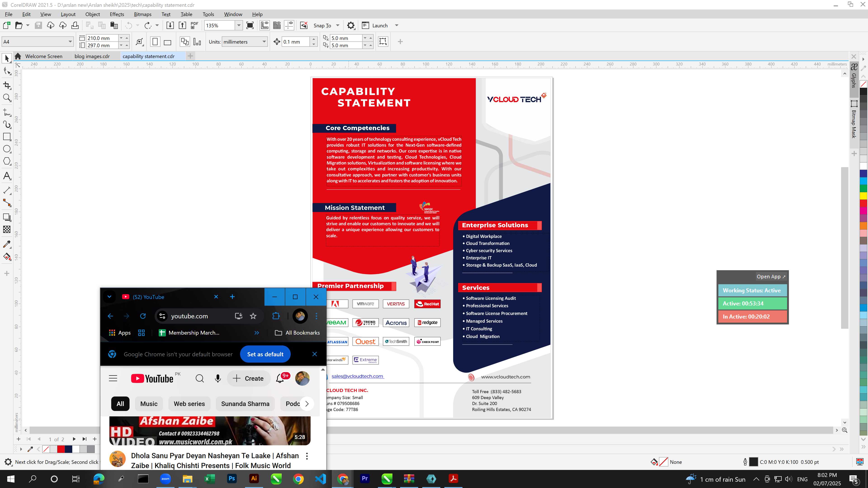Click the Paste icon in toolbar

click(114, 25)
